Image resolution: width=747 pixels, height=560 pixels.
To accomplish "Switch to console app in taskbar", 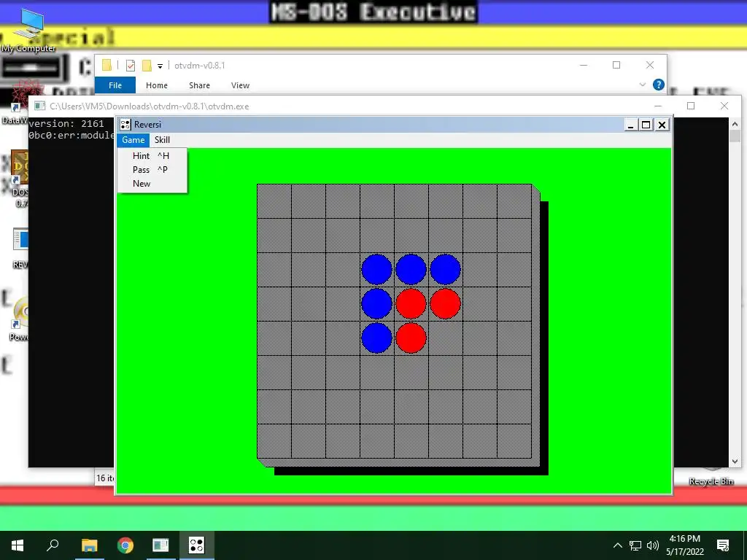I will 160,545.
